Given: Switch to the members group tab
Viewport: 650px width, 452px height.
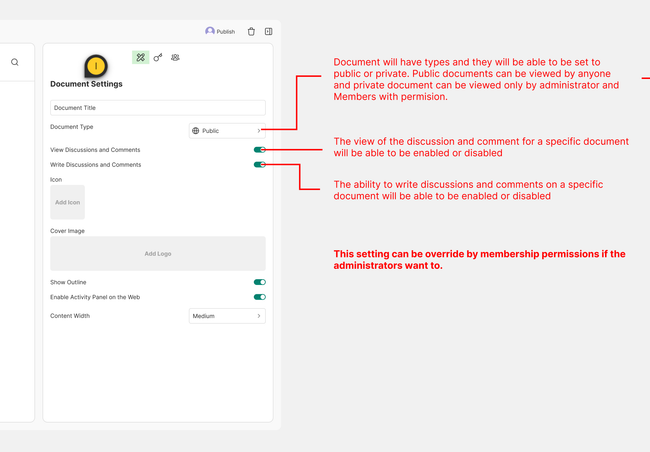Looking at the screenshot, I should [x=175, y=58].
